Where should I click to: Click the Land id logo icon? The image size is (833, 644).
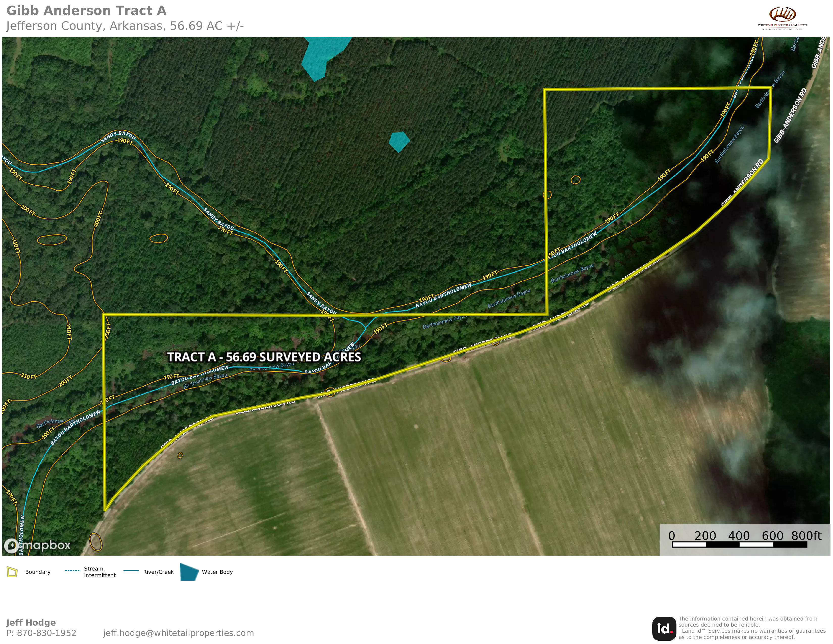pos(664,629)
